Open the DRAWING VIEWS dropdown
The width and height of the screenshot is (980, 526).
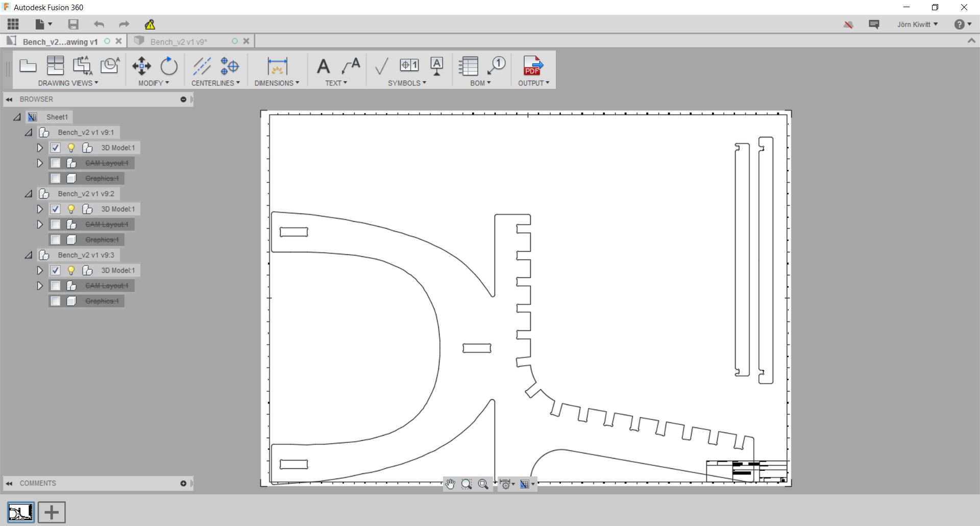68,83
